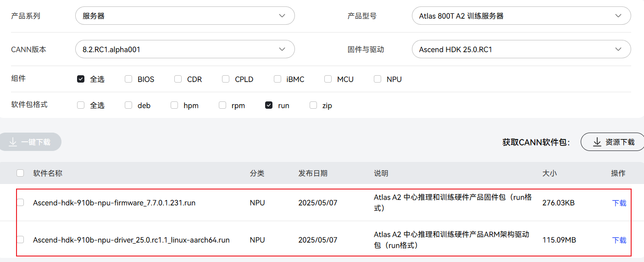Click the driver row's NPU category cell
This screenshot has height=262, width=644.
point(257,240)
